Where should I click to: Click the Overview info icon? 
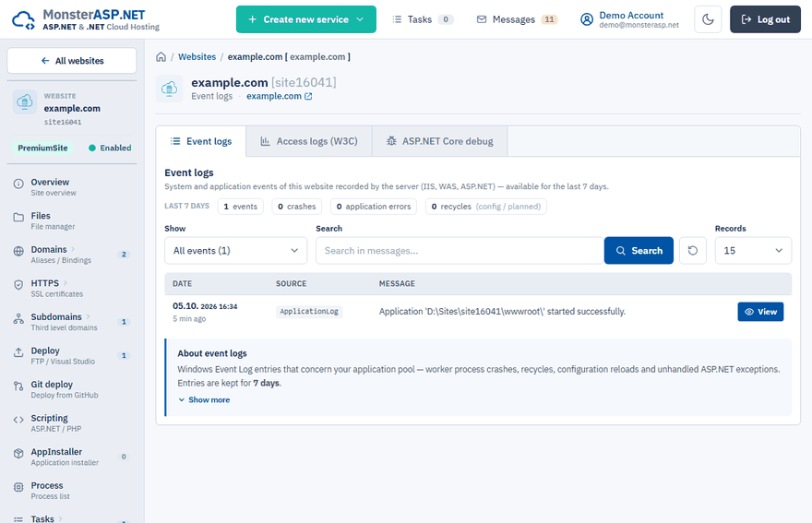click(18, 184)
